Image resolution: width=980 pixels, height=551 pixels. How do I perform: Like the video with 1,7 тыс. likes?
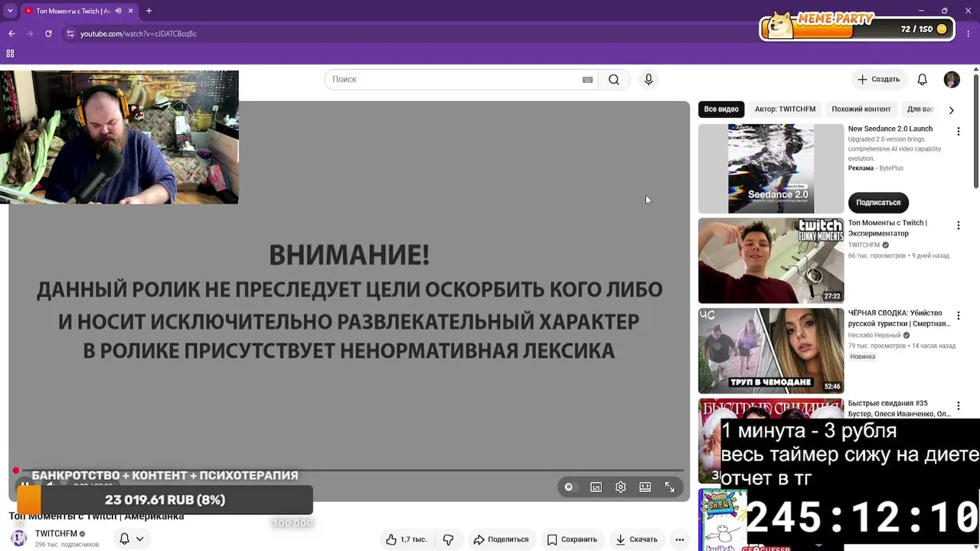[x=406, y=540]
